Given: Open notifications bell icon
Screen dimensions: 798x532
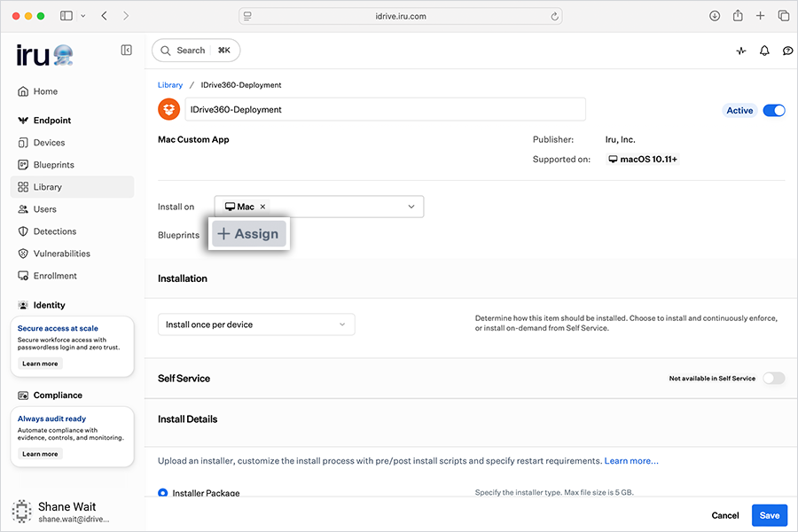Looking at the screenshot, I should (764, 51).
